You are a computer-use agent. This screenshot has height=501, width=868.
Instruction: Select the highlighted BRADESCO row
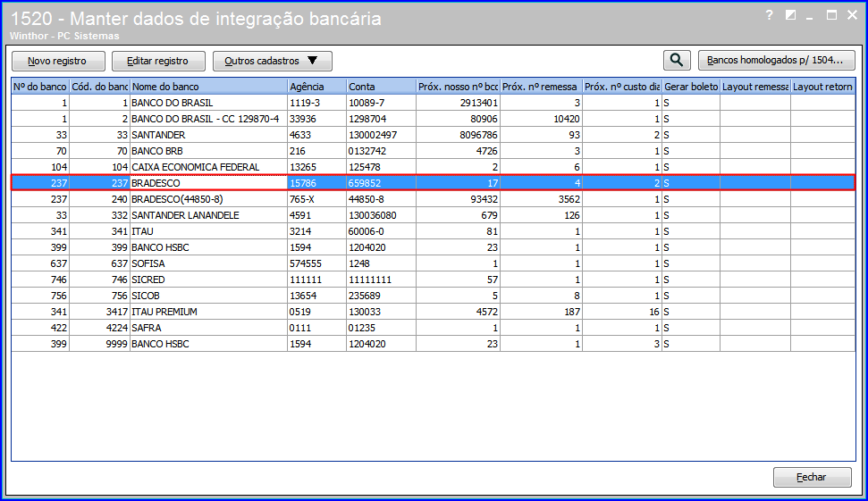click(434, 183)
